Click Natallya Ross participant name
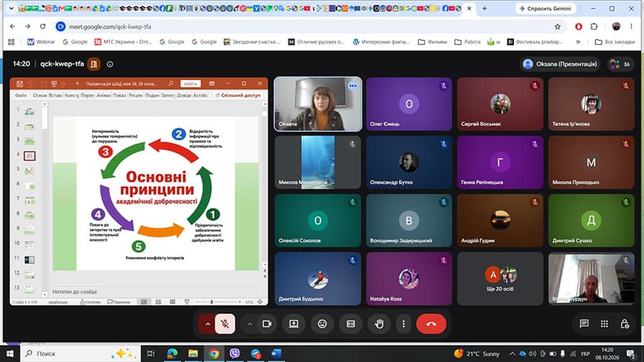Image resolution: width=644 pixels, height=362 pixels. tap(386, 299)
